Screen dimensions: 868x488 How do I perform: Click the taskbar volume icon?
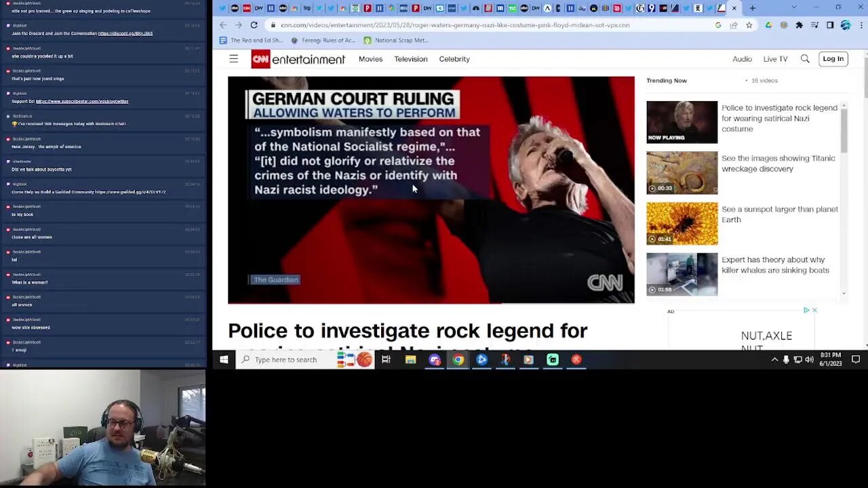tap(809, 360)
